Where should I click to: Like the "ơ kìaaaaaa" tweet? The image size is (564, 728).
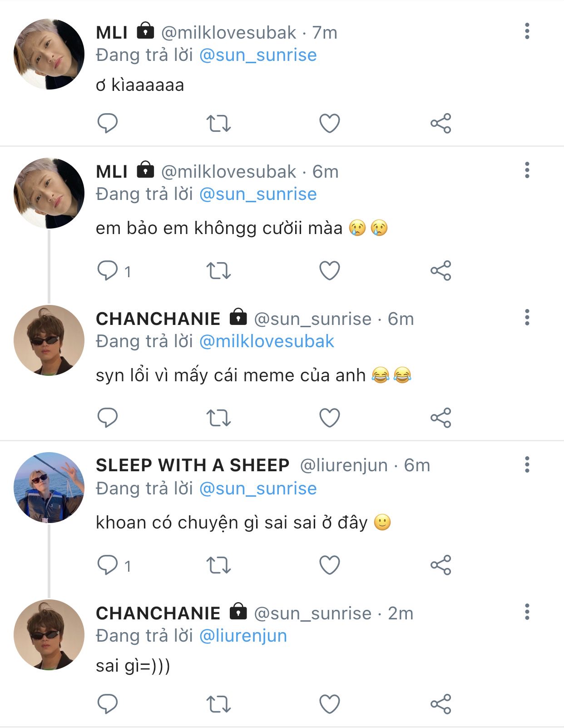click(330, 123)
